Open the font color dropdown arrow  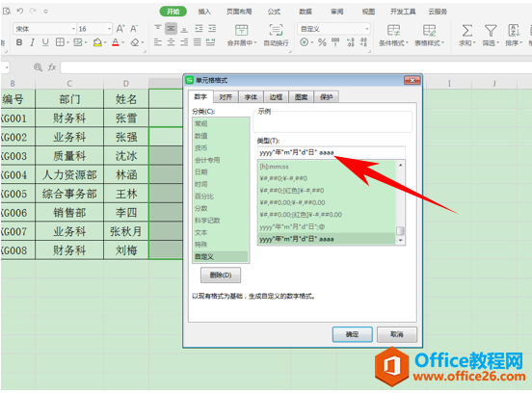[123, 42]
